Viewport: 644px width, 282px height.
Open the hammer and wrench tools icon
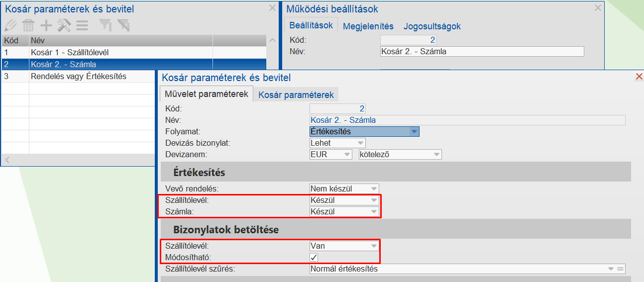pos(64,25)
